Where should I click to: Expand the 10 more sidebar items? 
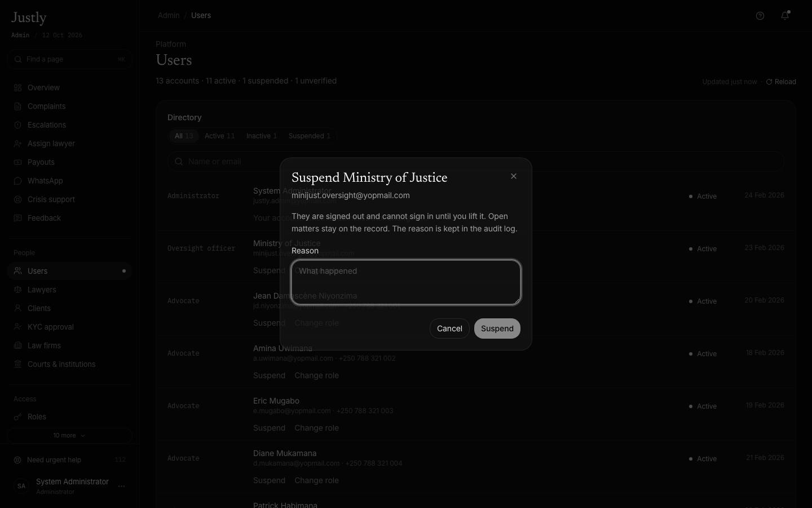click(x=70, y=435)
